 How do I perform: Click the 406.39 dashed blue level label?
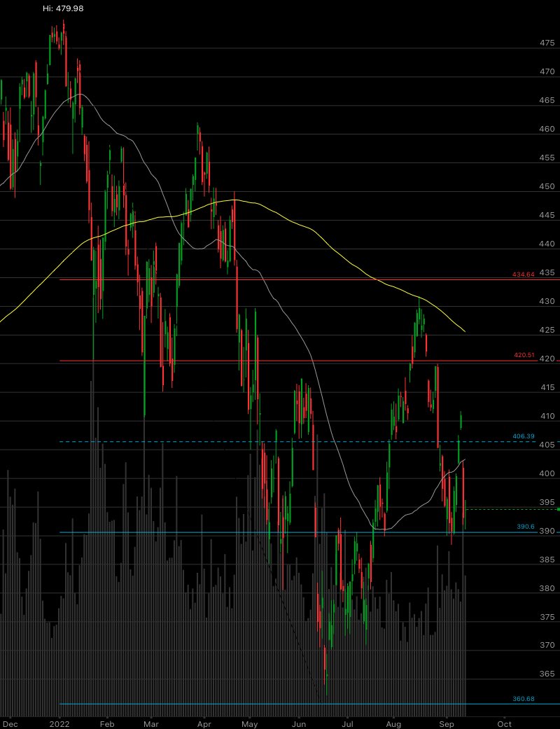tap(524, 436)
